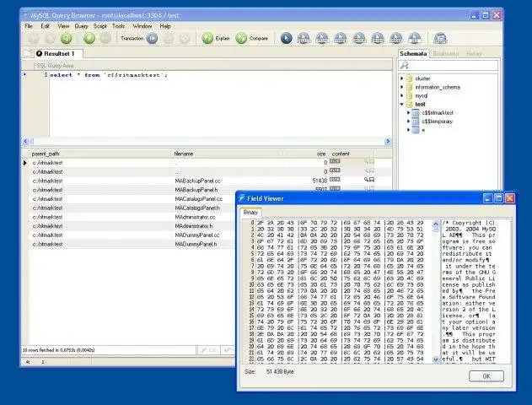Click the GROUP clause tool icon
This screenshot has height=405, width=532.
(359, 38)
